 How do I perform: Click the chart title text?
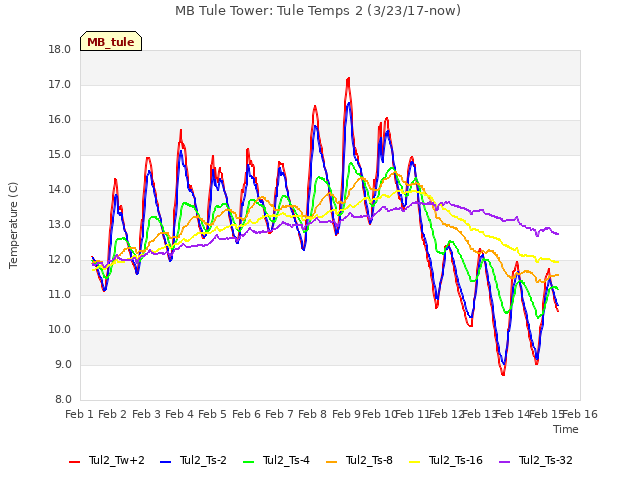318,11
